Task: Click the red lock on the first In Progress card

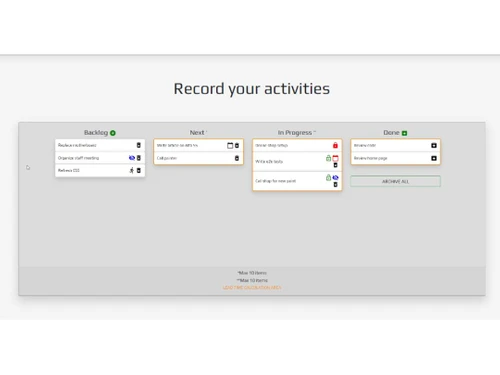Action: point(335,145)
